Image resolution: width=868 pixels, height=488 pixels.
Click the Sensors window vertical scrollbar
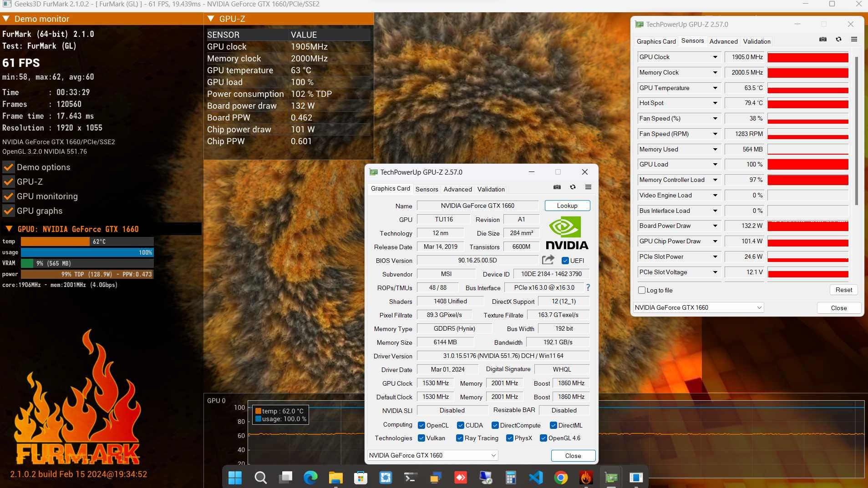pyautogui.click(x=856, y=131)
